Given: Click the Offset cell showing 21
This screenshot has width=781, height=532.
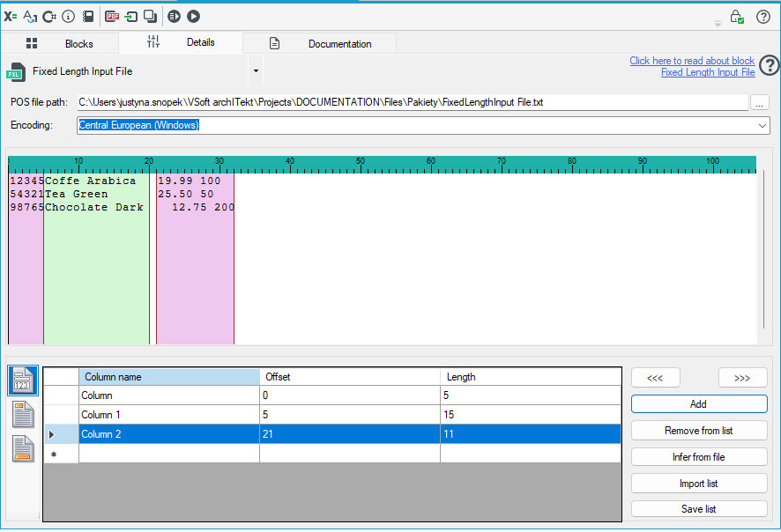Looking at the screenshot, I should click(x=350, y=434).
